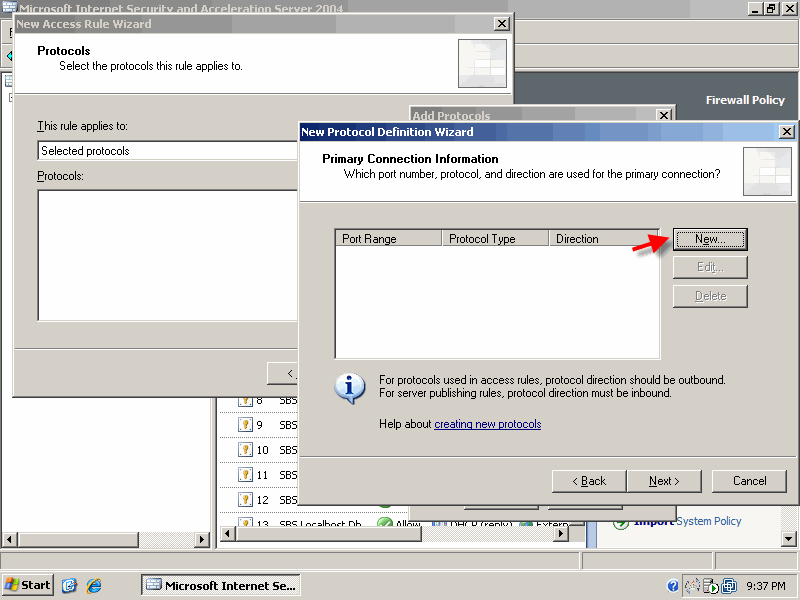Open the Start menu
800x600 pixels.
click(28, 585)
